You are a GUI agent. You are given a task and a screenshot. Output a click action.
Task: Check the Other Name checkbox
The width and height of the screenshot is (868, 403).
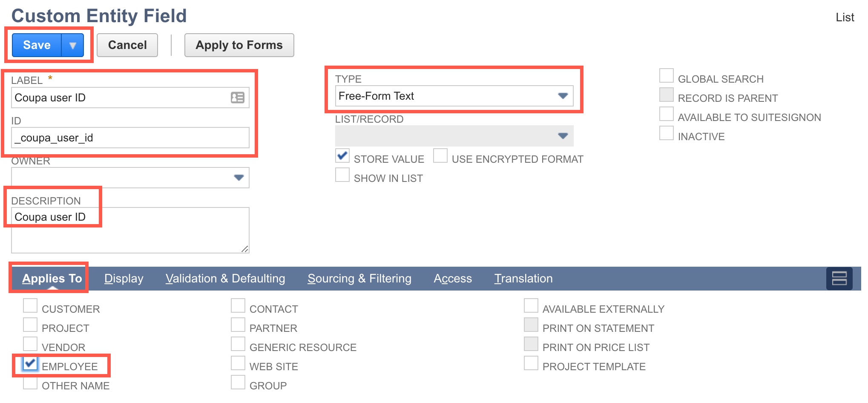pyautogui.click(x=30, y=383)
